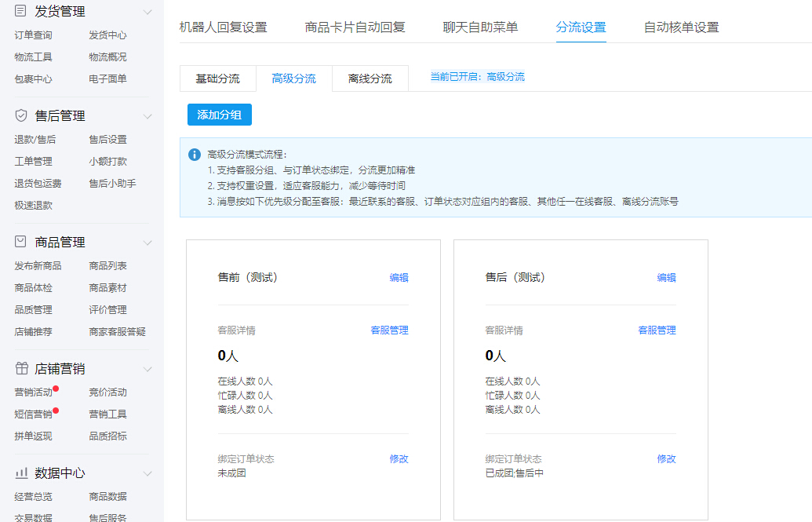Modify order status binding for 售前（测试）
Viewport: 812px width, 522px height.
(x=399, y=458)
